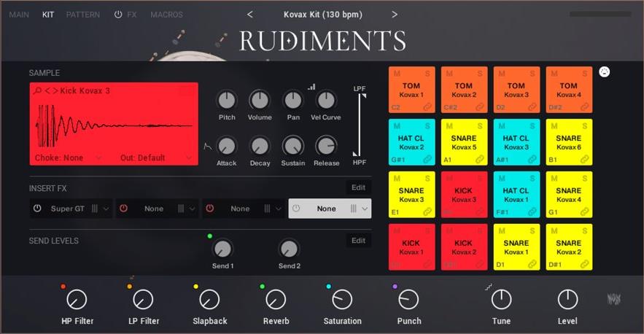
Task: Solo the SNARE Kovax 4 pad G1
Action: tap(585, 178)
